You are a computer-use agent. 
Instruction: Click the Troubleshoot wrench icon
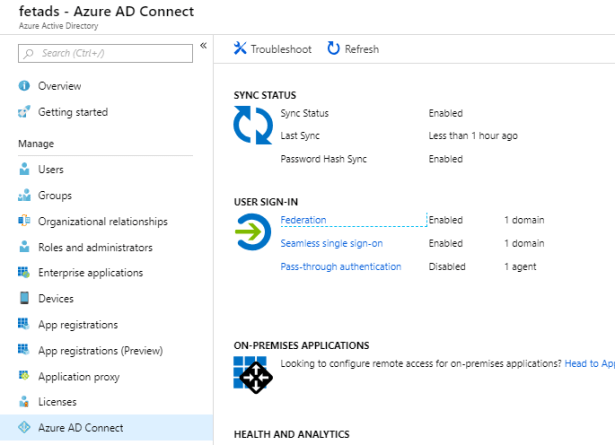pos(240,49)
